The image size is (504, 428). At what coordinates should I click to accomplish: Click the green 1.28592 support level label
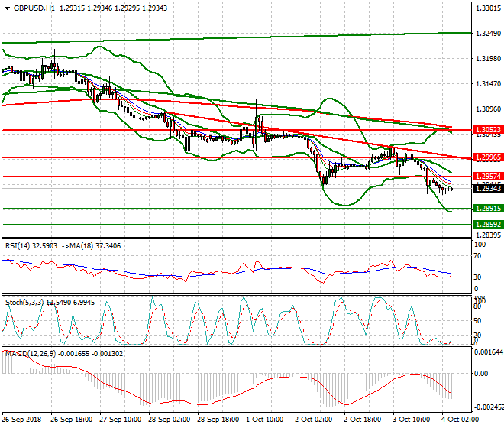click(x=488, y=224)
